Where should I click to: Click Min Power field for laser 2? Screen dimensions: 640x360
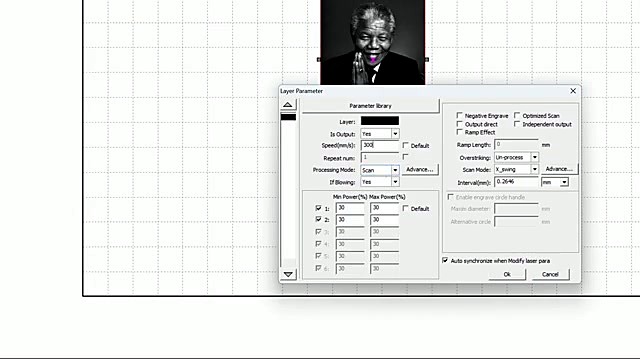350,220
